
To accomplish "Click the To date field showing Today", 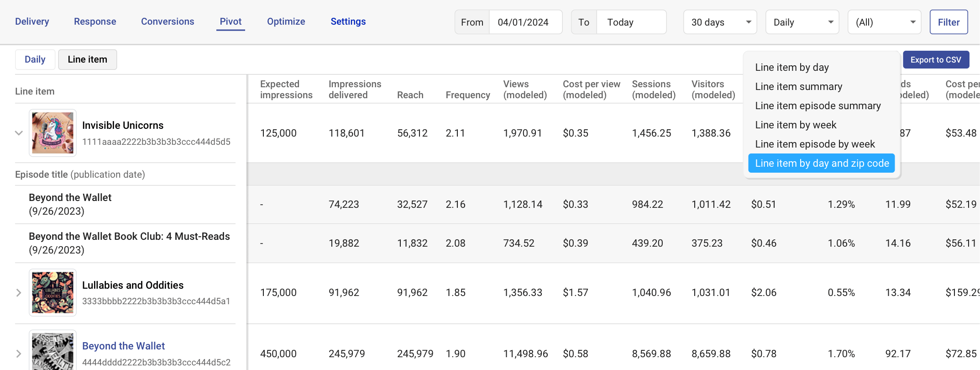I will pos(631,22).
